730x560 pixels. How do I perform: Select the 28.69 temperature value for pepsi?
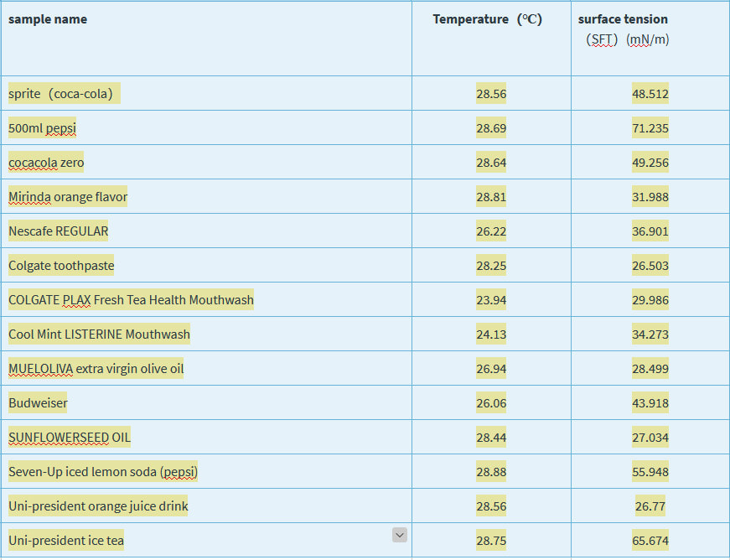490,127
